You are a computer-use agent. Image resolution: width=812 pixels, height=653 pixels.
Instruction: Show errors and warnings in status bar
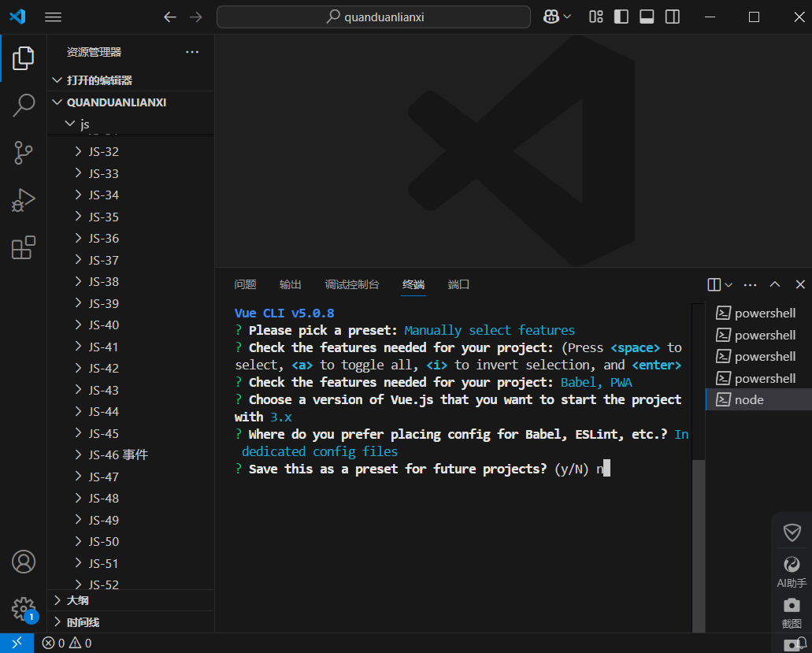(67, 643)
